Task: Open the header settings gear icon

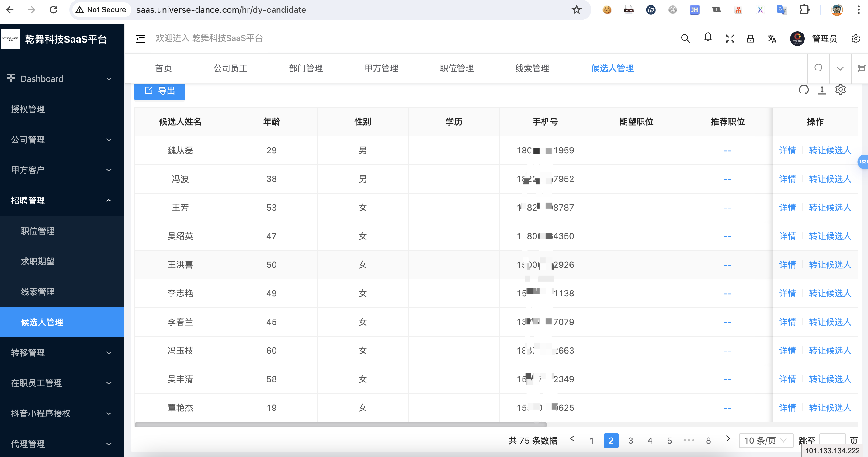Action: tap(856, 39)
